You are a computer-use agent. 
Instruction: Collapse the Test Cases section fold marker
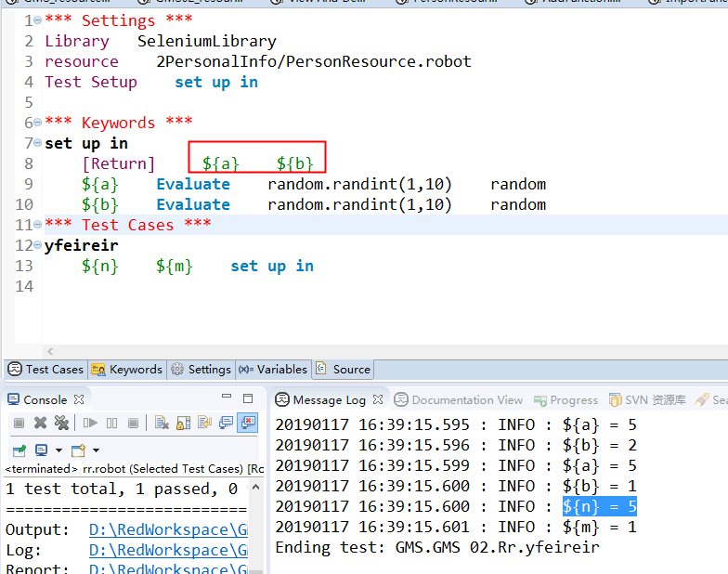click(37, 225)
